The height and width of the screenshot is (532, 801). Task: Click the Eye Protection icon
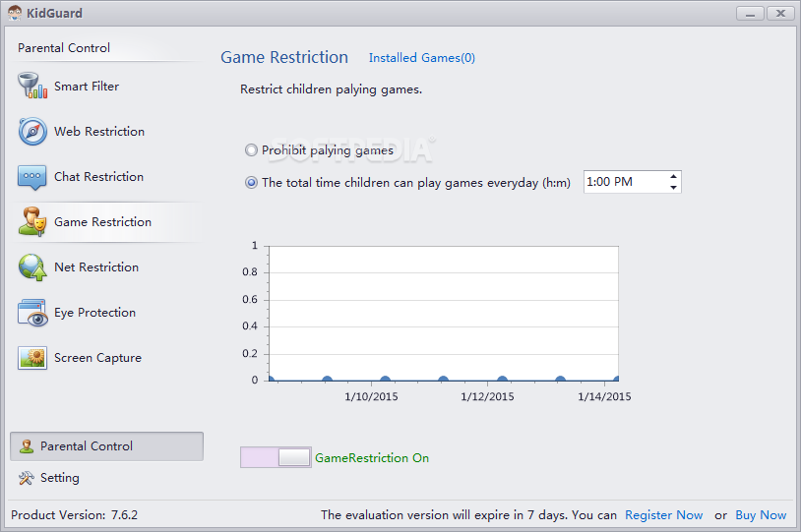tap(32, 313)
